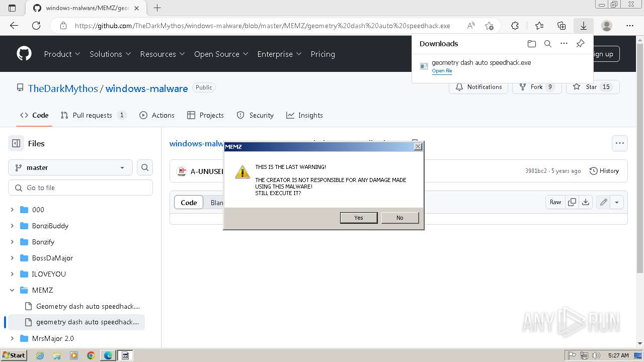
Task: Open file link in Downloads panel
Action: [442, 71]
